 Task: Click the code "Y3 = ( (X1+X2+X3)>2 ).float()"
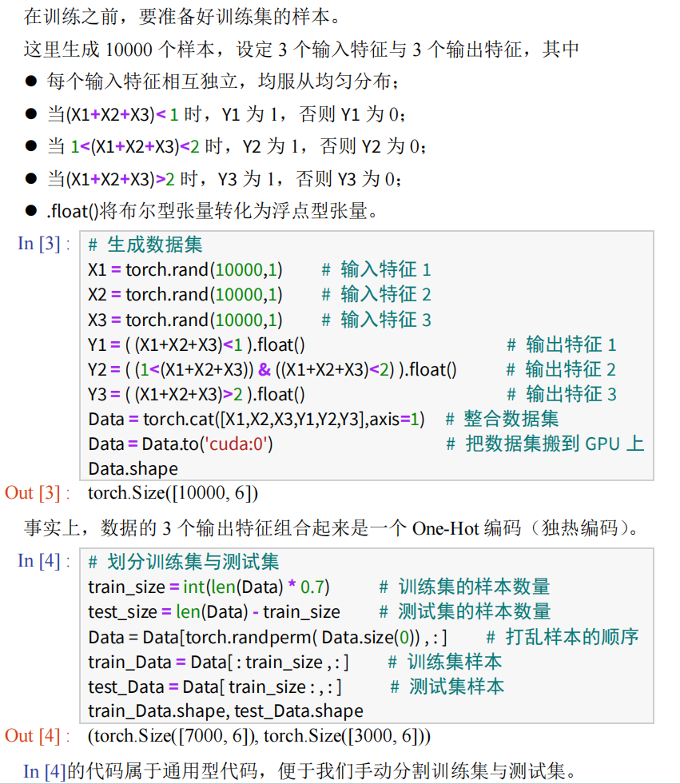pyautogui.click(x=197, y=395)
